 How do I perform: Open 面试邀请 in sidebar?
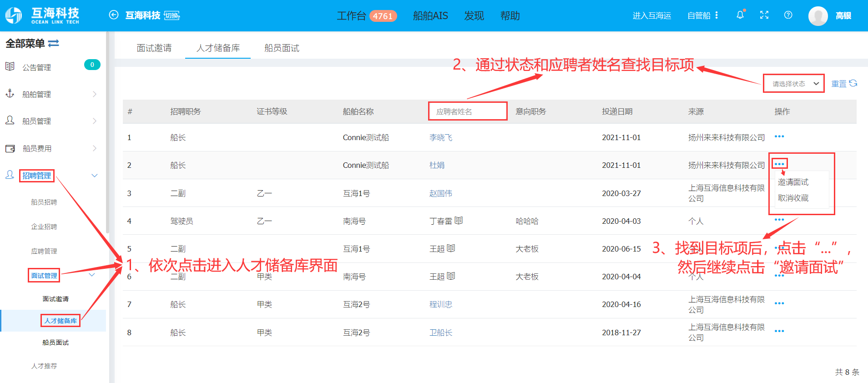click(x=56, y=299)
